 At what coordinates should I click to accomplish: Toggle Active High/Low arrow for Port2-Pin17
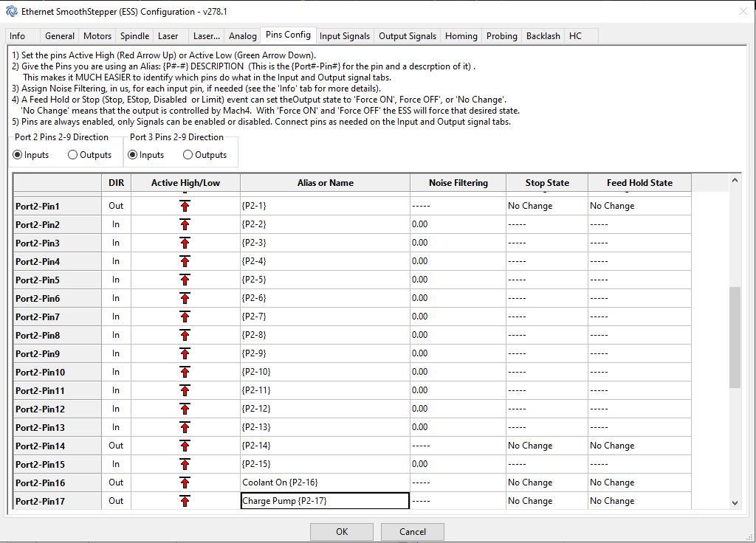pos(185,501)
